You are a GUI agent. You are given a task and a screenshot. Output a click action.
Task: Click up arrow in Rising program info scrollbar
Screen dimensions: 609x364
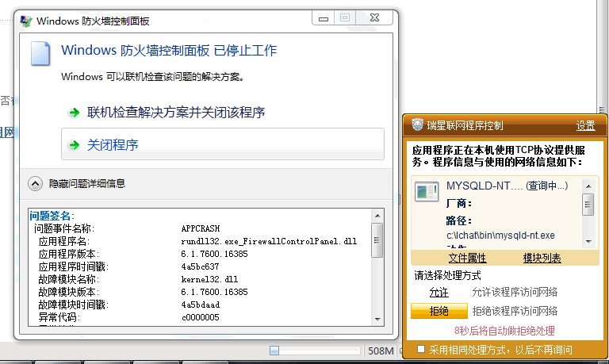click(588, 186)
